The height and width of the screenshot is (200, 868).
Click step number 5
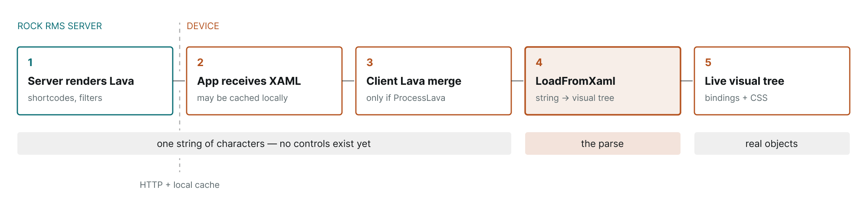click(x=708, y=62)
